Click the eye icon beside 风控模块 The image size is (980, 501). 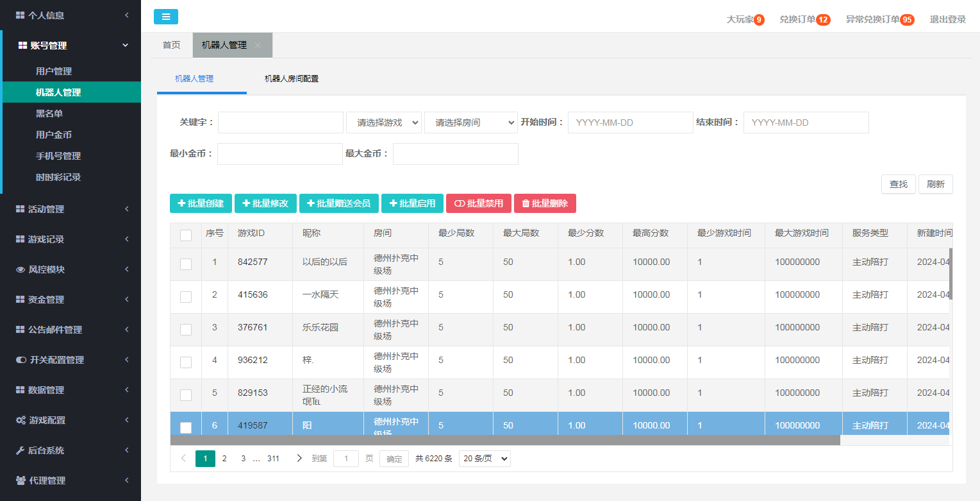pos(21,270)
